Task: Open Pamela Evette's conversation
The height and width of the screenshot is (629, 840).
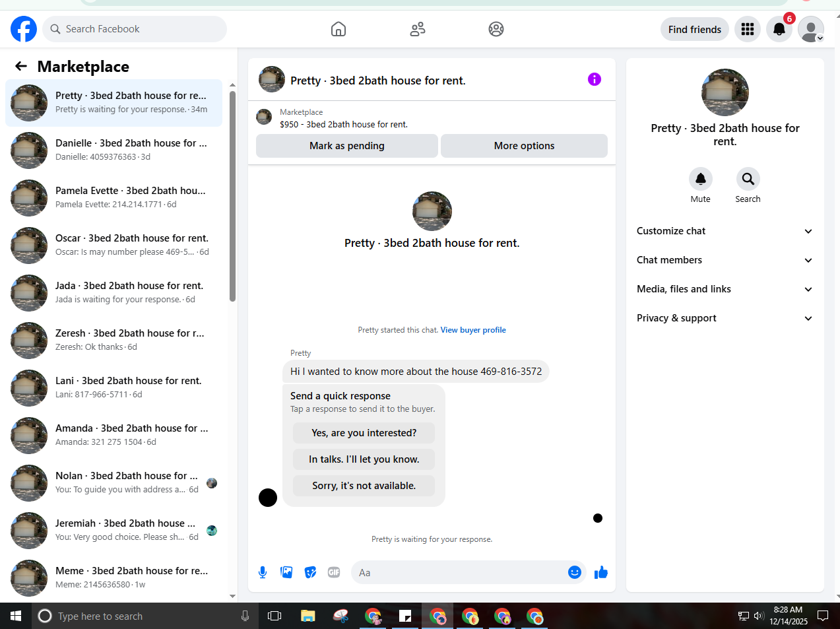Action: tap(113, 197)
